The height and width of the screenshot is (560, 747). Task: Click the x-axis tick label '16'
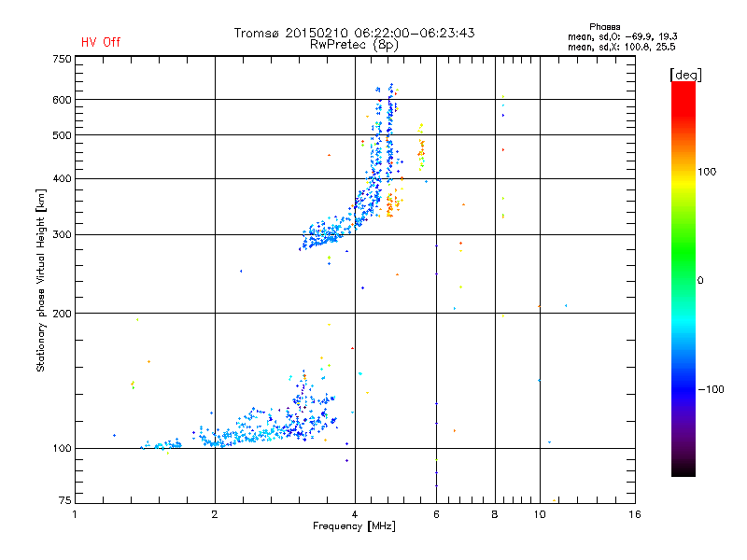point(635,514)
